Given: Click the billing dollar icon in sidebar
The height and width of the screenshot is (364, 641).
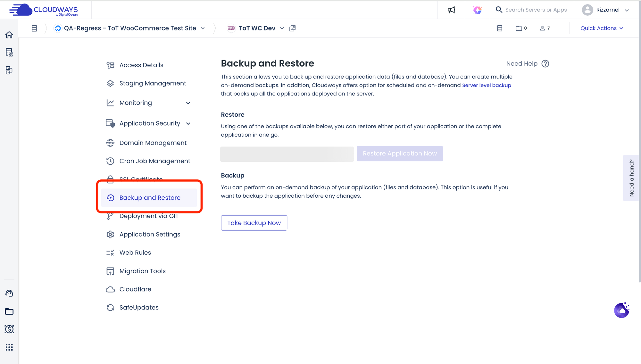Looking at the screenshot, I should [x=9, y=329].
